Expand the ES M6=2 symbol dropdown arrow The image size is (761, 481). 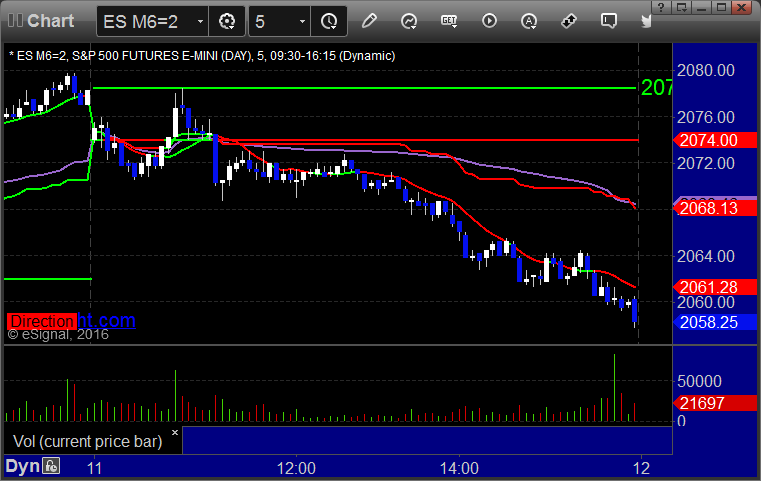(200, 21)
